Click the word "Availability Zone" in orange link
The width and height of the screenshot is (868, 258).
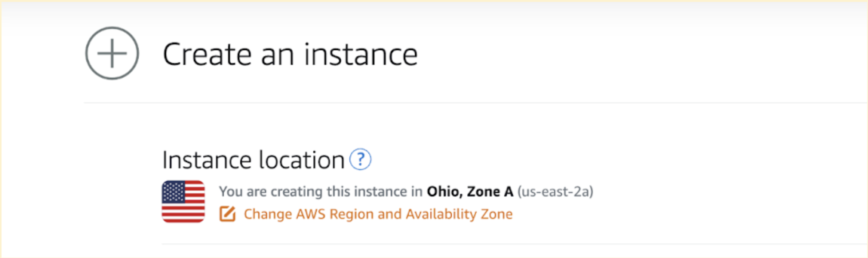click(x=459, y=214)
